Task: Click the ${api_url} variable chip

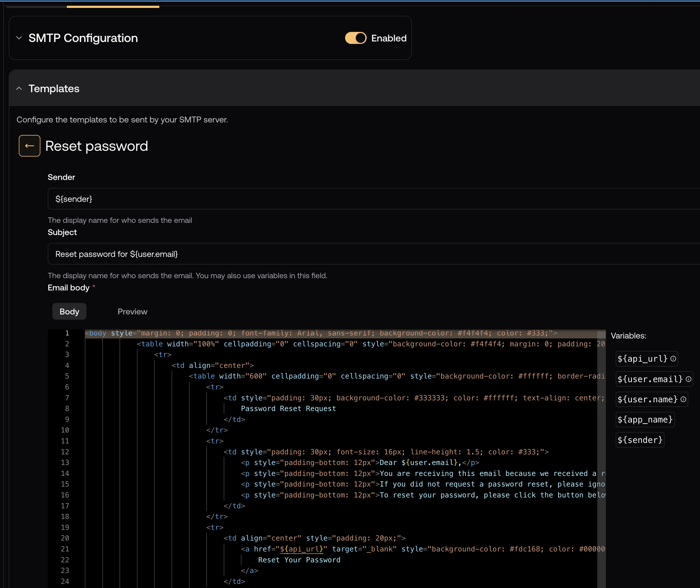Action: click(x=642, y=359)
